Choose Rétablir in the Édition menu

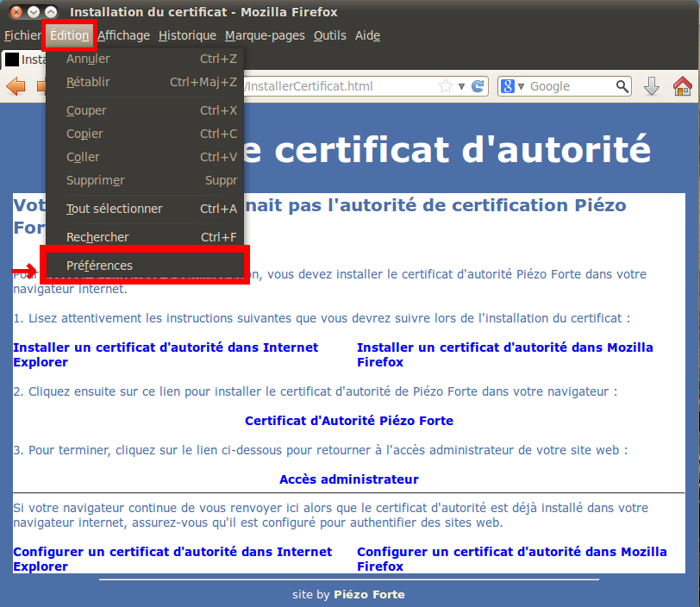click(x=145, y=82)
